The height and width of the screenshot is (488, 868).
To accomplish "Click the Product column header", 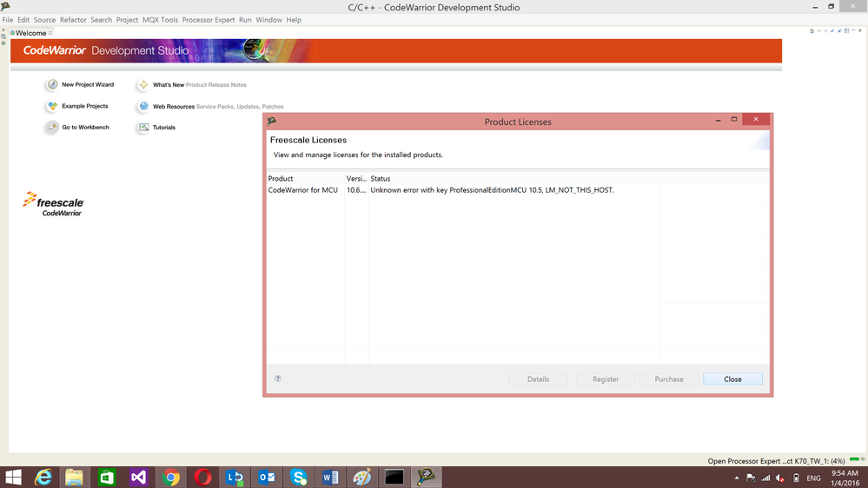I will click(306, 178).
